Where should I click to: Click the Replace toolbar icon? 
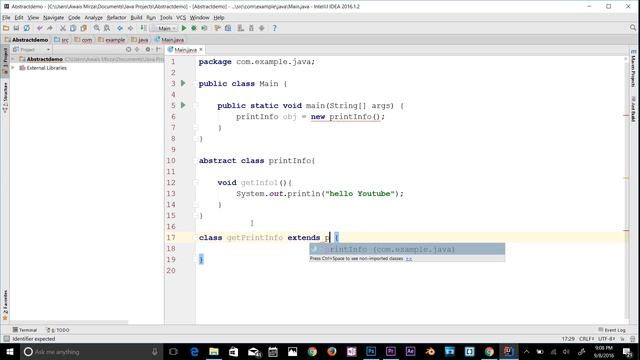coord(107,28)
